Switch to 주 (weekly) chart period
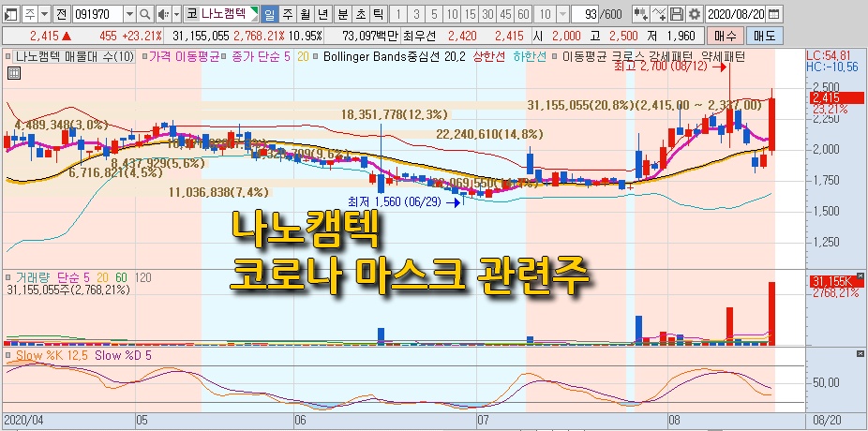 point(288,14)
